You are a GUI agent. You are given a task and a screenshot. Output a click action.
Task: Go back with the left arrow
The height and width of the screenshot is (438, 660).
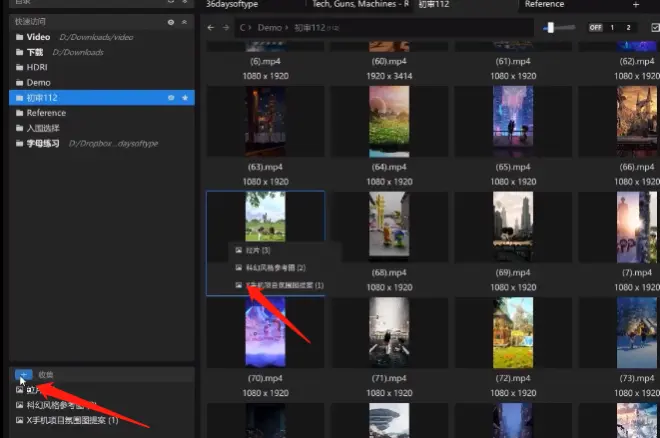(x=210, y=28)
